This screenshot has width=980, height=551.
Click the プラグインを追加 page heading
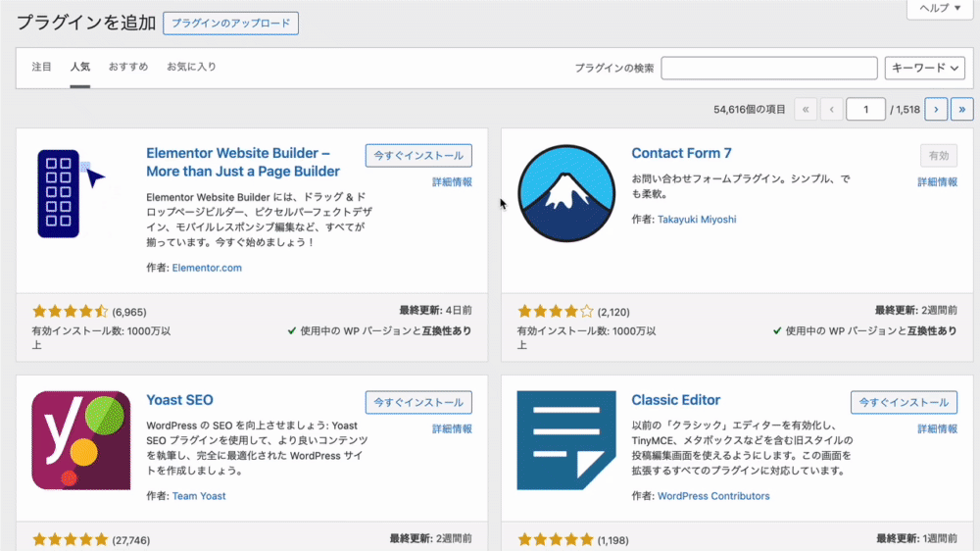click(x=85, y=24)
